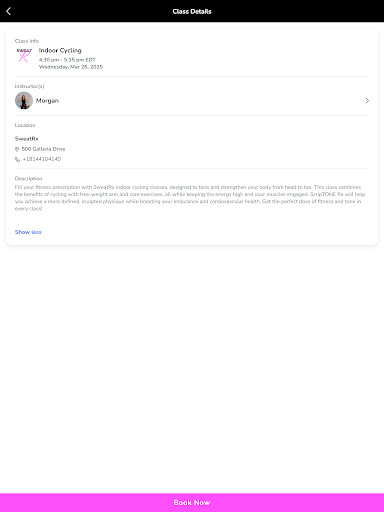Tap the SweatRx logo beside Indoor Cycling
Screen dimensions: 384x512
24,55
